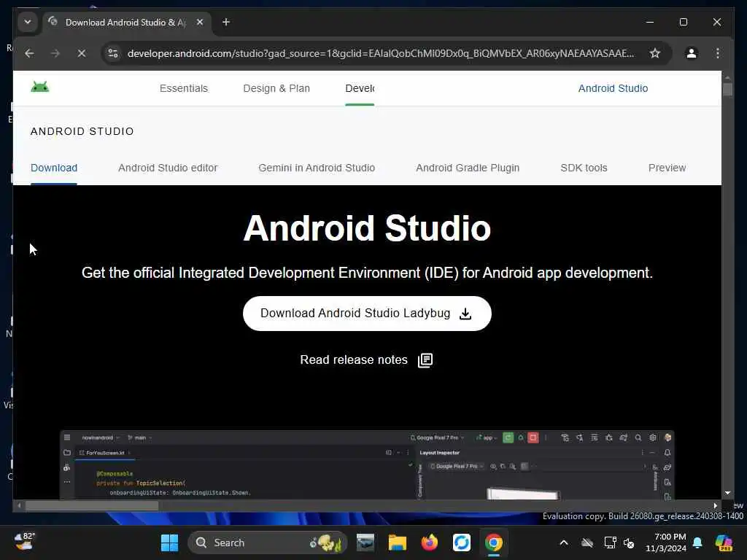Click the scroll down arrow
The image size is (747, 560).
(x=727, y=493)
